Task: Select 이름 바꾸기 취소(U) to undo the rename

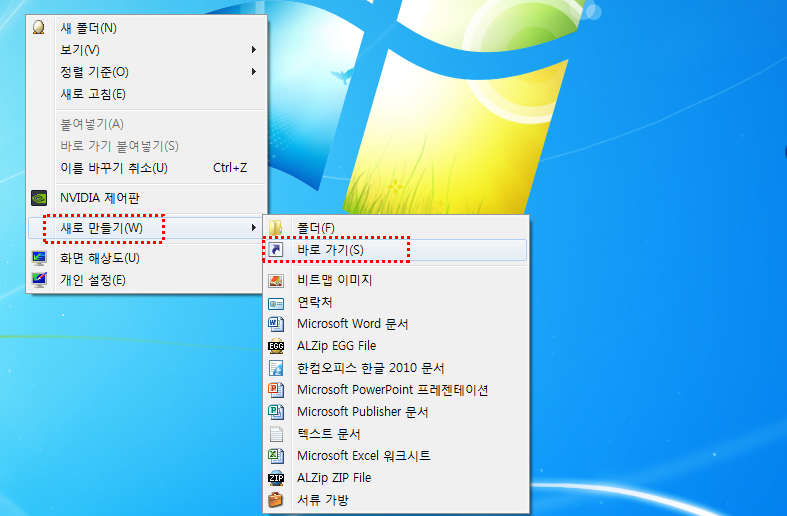Action: tap(147, 168)
